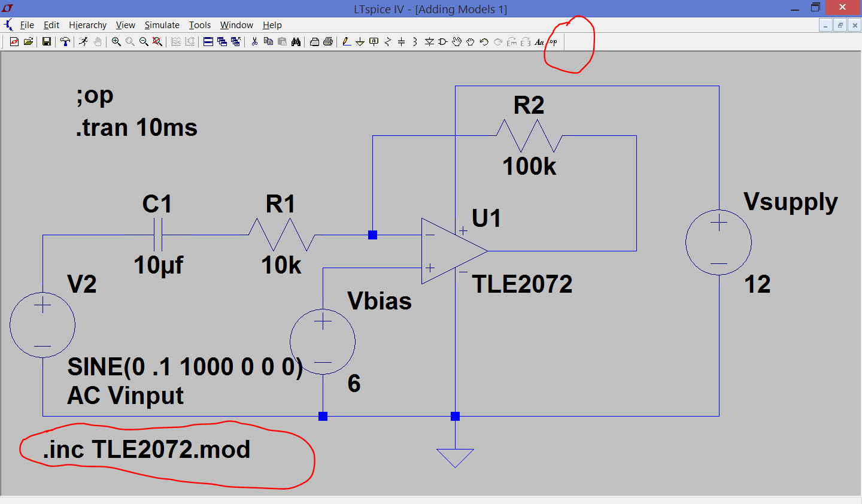Click the AC Vinput text
Screen dimensions: 862x504
point(125,396)
